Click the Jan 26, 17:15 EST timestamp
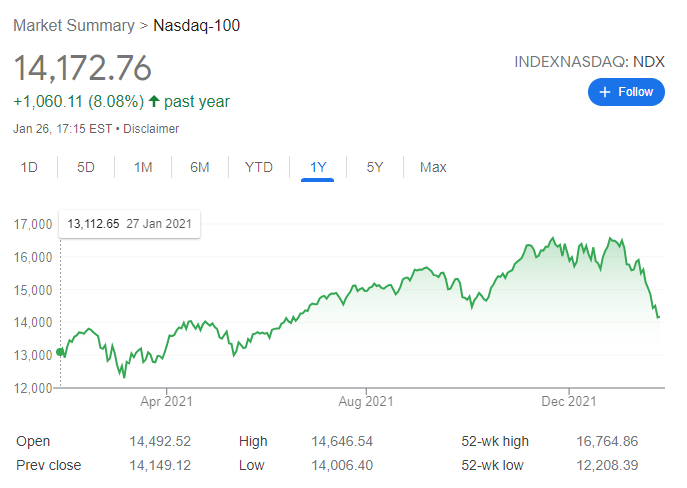 62,129
